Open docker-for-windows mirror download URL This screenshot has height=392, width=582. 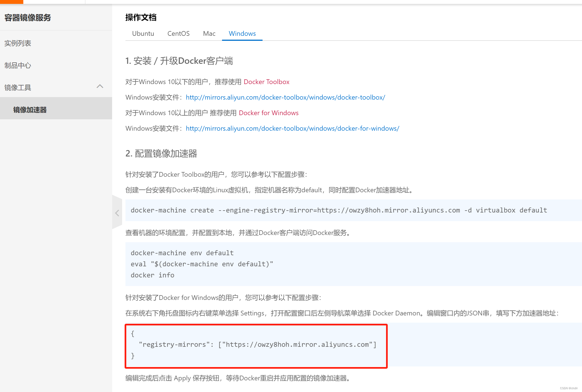coord(292,128)
